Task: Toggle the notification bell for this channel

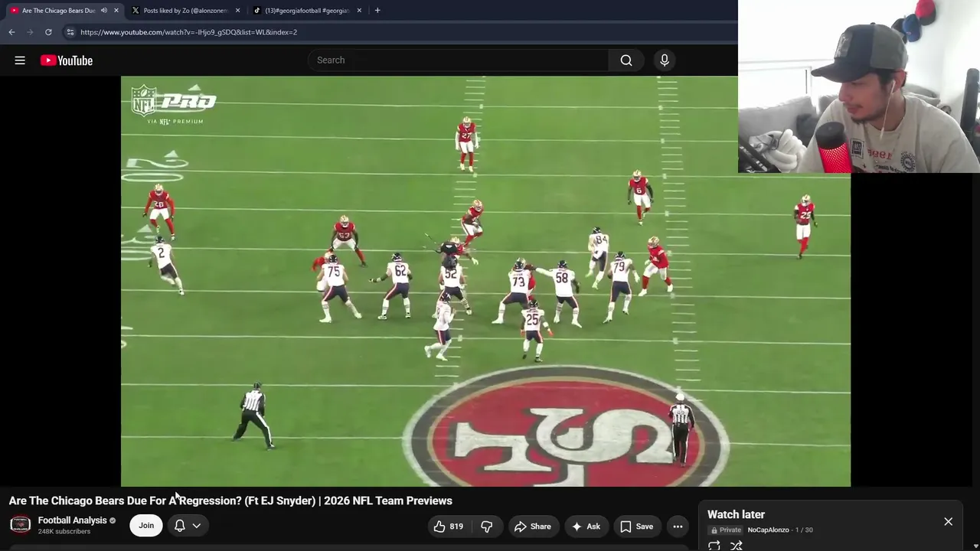Action: [x=180, y=526]
